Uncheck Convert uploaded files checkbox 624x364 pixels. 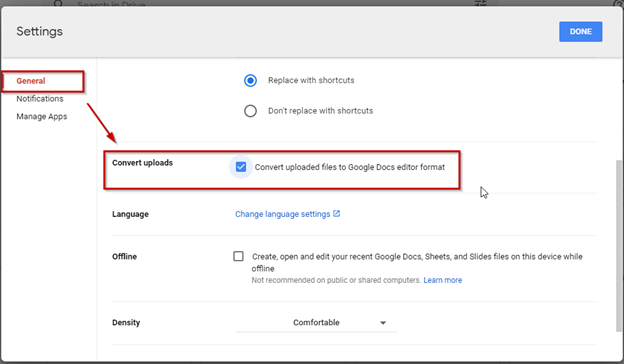(x=241, y=167)
